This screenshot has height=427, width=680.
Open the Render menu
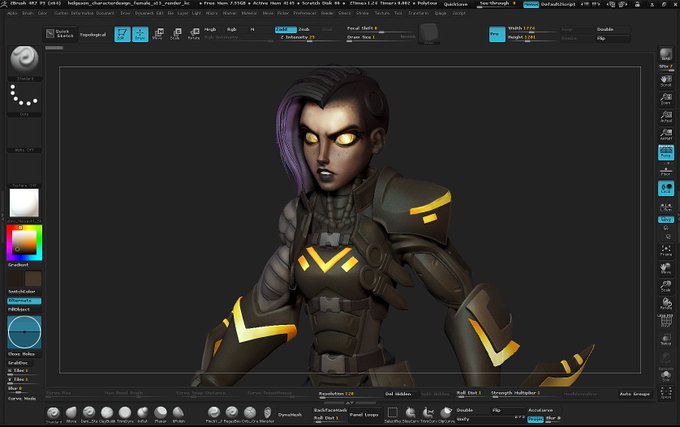pyautogui.click(x=327, y=13)
